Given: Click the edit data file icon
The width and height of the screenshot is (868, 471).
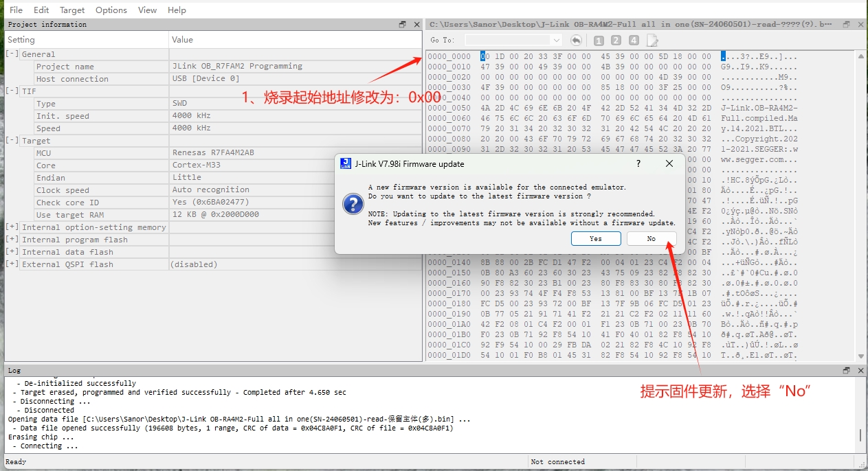Looking at the screenshot, I should coord(652,41).
